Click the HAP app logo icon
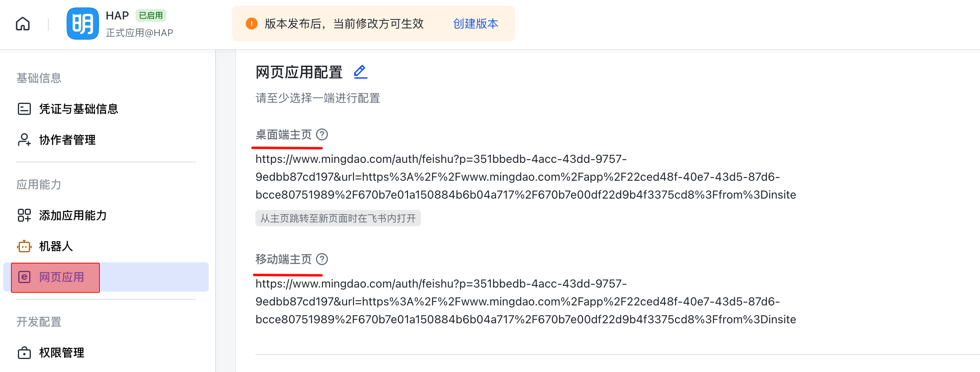980x372 pixels. click(83, 24)
